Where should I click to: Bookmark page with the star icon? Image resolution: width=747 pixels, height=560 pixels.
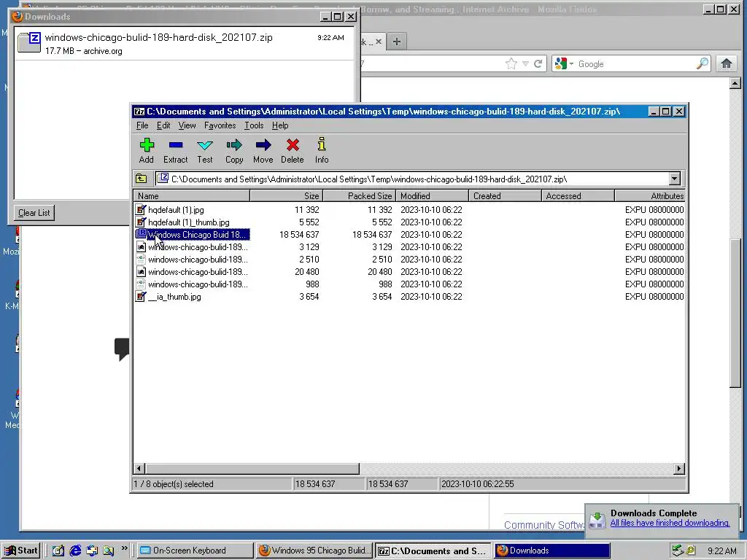point(511,64)
